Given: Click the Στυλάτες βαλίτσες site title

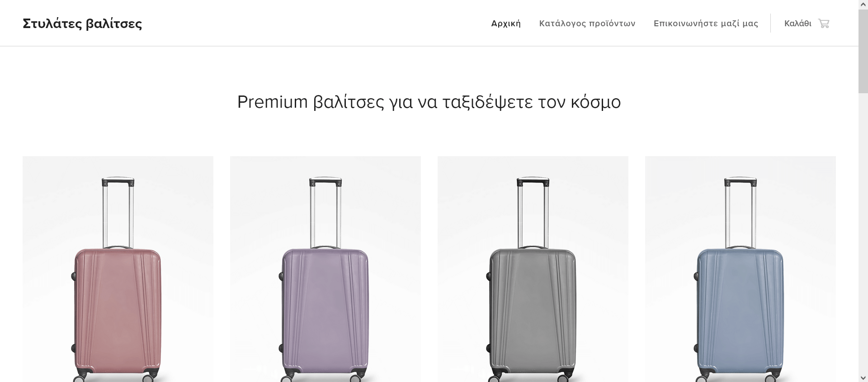Looking at the screenshot, I should [82, 24].
